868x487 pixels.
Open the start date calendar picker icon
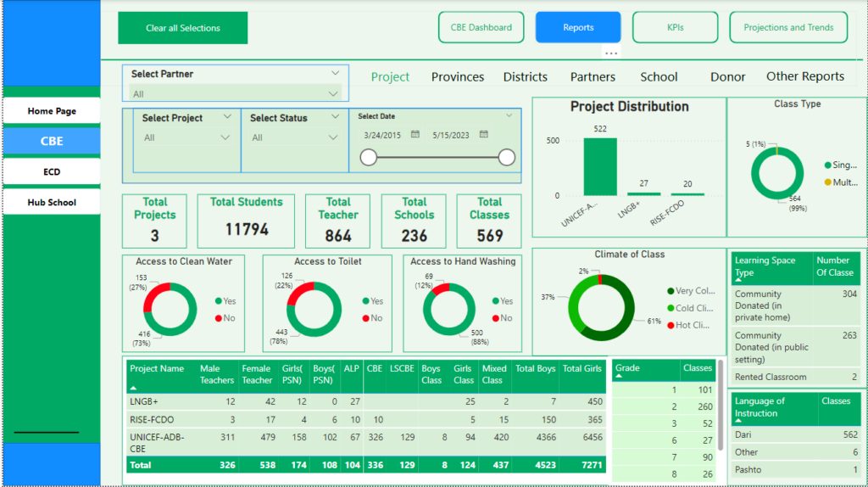[x=415, y=134]
